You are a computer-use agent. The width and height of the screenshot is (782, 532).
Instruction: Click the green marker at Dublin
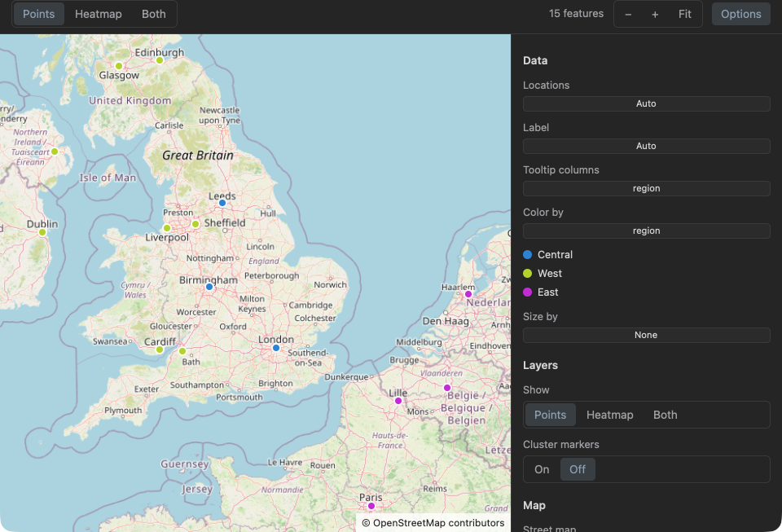(x=42, y=232)
